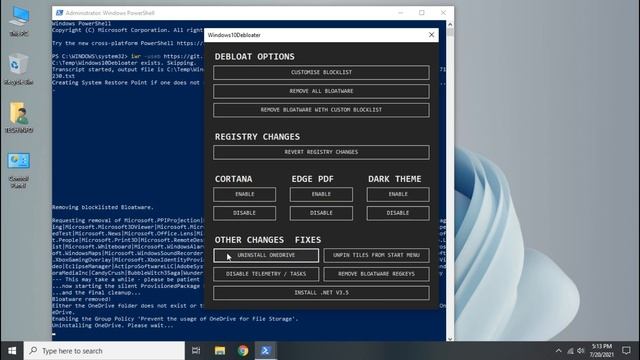Launch Google Chrome from taskbar
This screenshot has width=640, height=360.
[243, 351]
